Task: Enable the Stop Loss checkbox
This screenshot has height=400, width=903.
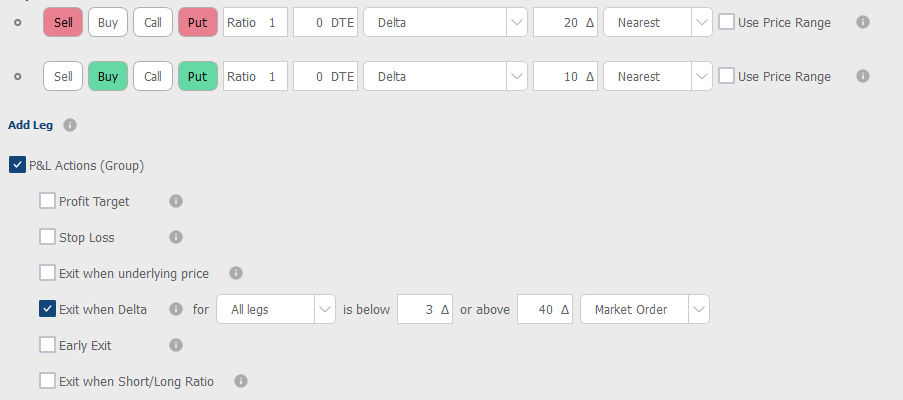Action: (x=47, y=237)
